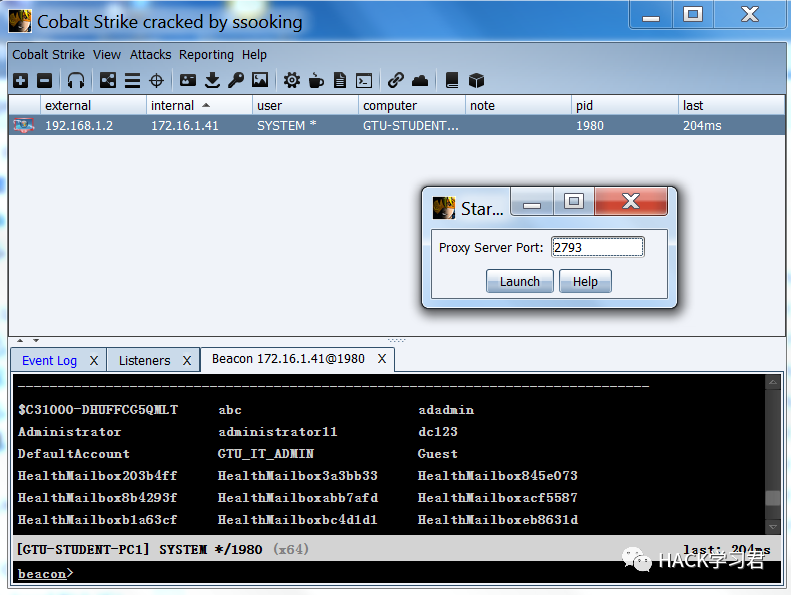Screen dimensions: 791x595
Task: Show targets view crosshair icon
Action: (156, 80)
